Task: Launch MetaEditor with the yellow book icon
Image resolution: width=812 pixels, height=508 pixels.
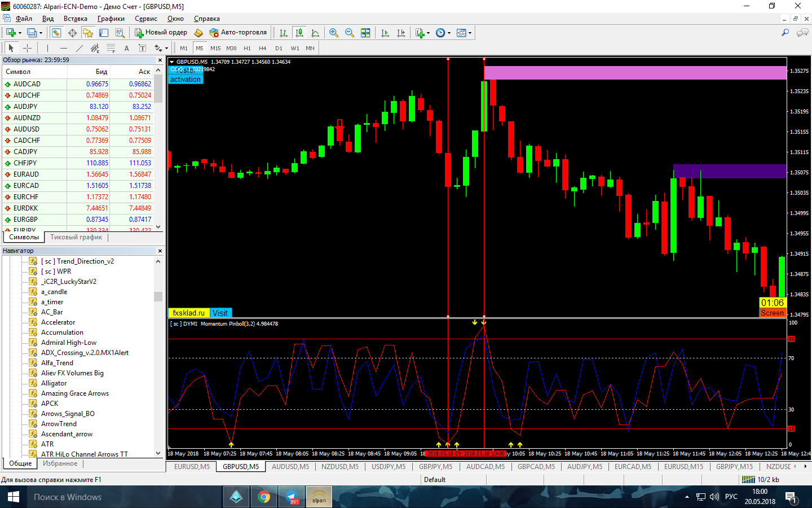Action: [x=198, y=33]
